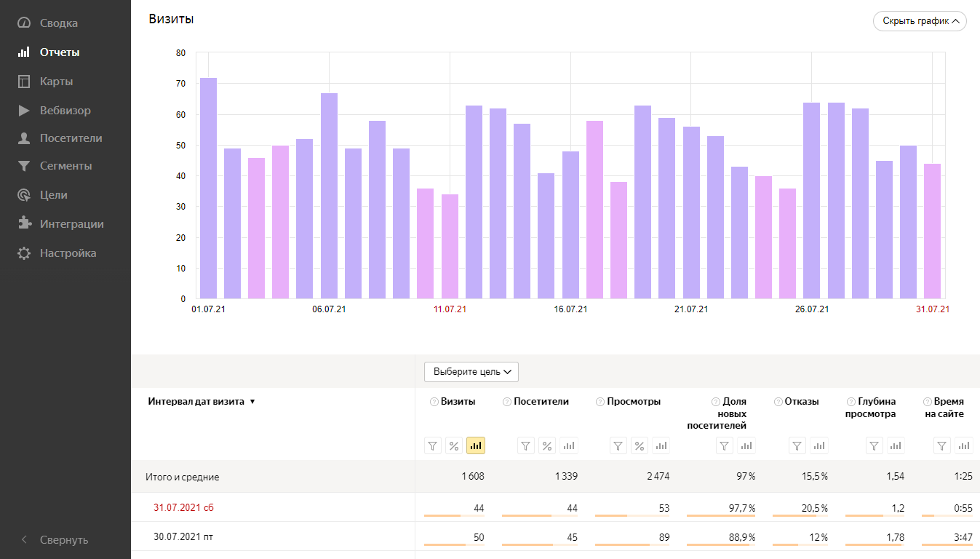Viewport: 980px width, 559px height.
Task: Click the filter icon under Просмотры column
Action: tap(618, 446)
